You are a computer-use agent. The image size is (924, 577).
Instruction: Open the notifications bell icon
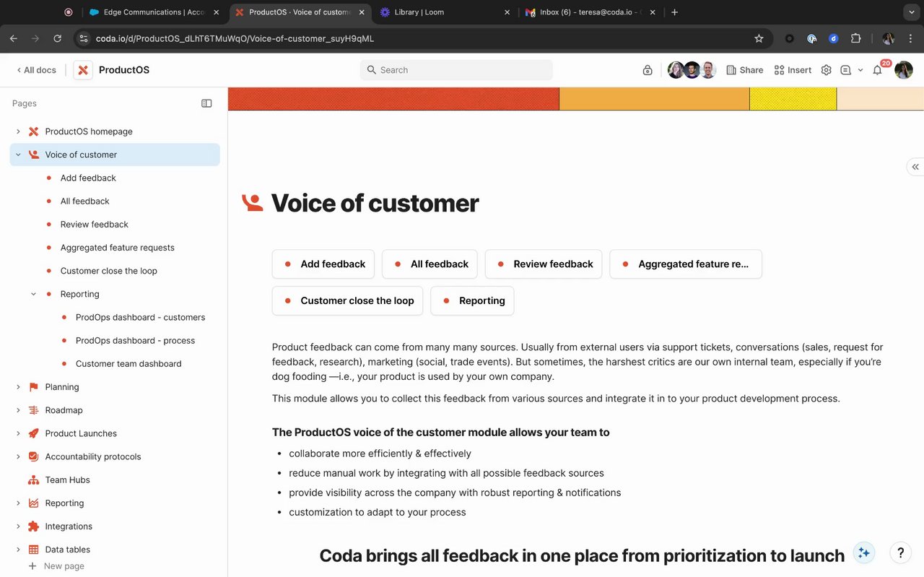click(878, 70)
